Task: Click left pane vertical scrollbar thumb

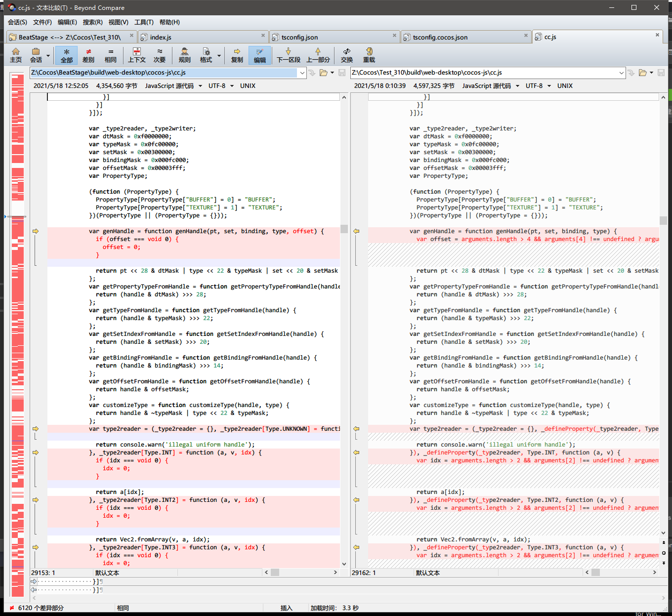Action: (344, 229)
